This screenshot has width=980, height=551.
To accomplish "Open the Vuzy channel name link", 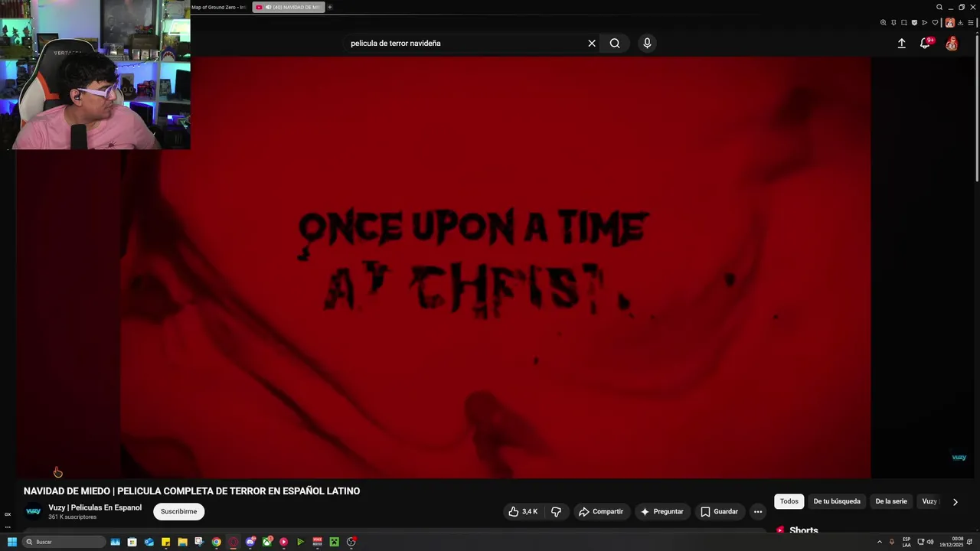I will coord(95,507).
